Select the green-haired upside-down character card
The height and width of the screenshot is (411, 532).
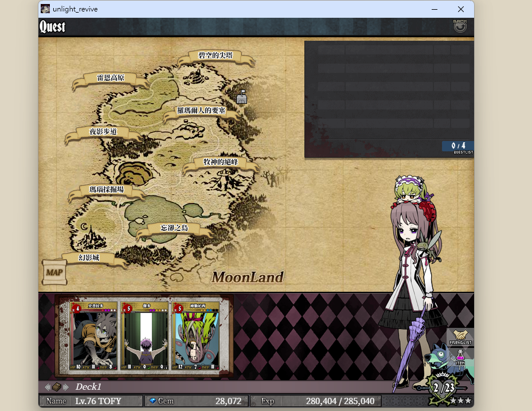click(195, 336)
